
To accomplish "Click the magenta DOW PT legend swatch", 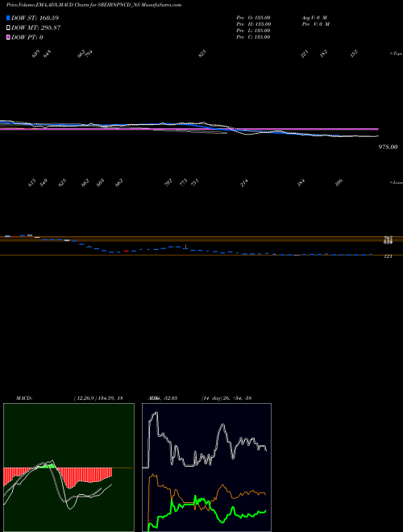I will pyautogui.click(x=8, y=37).
